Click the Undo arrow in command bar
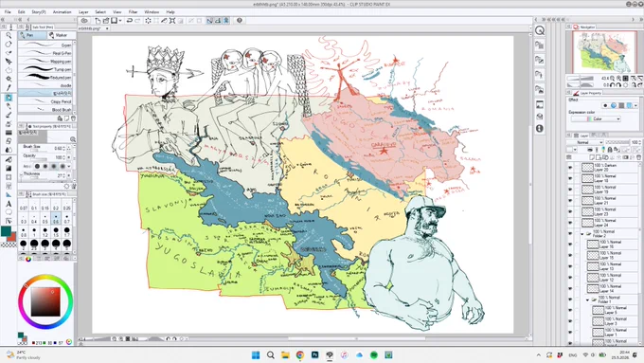Screen dimensions: 644x363 (x=130, y=21)
